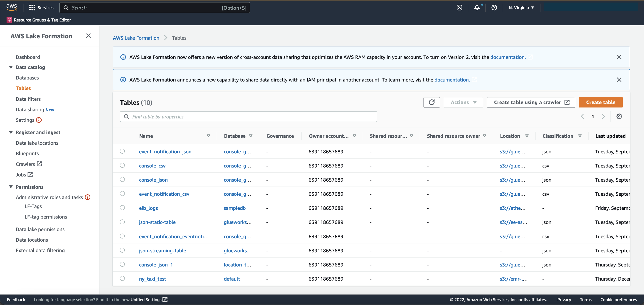Click the Unified Settings external link icon
Viewport: 644px width, 305px height.
click(x=165, y=299)
